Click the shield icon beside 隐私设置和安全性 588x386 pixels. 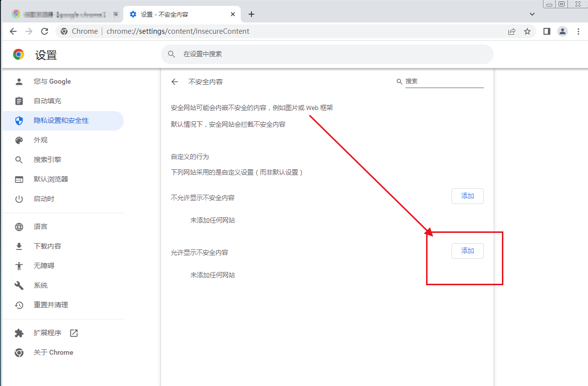19,120
